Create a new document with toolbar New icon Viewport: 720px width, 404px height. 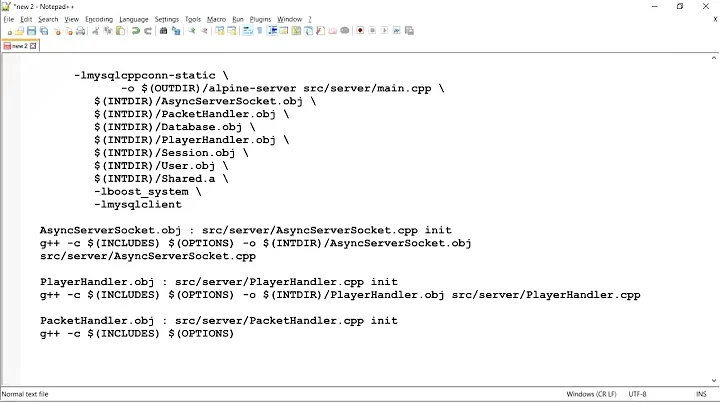pos(8,31)
